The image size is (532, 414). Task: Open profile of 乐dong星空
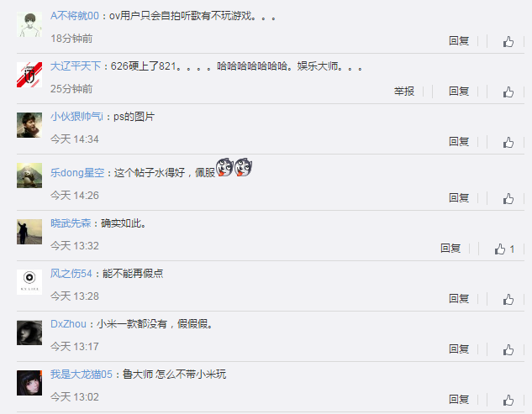tap(77, 173)
